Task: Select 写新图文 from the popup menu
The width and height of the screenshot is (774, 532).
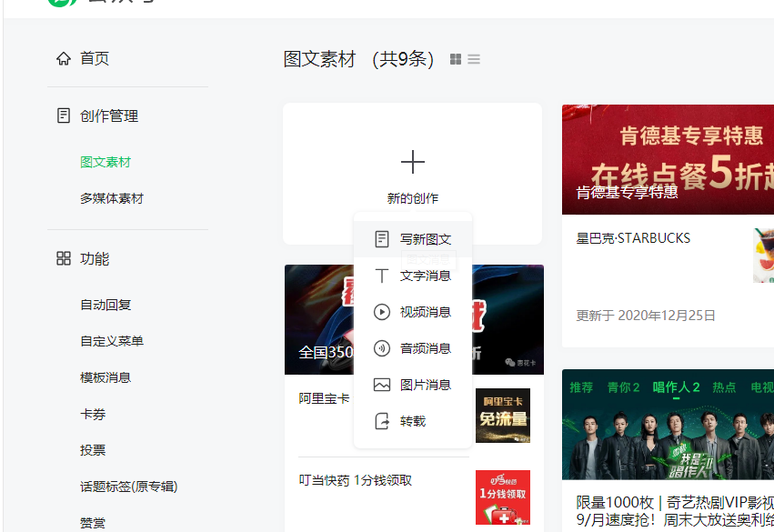Action: pos(413,239)
